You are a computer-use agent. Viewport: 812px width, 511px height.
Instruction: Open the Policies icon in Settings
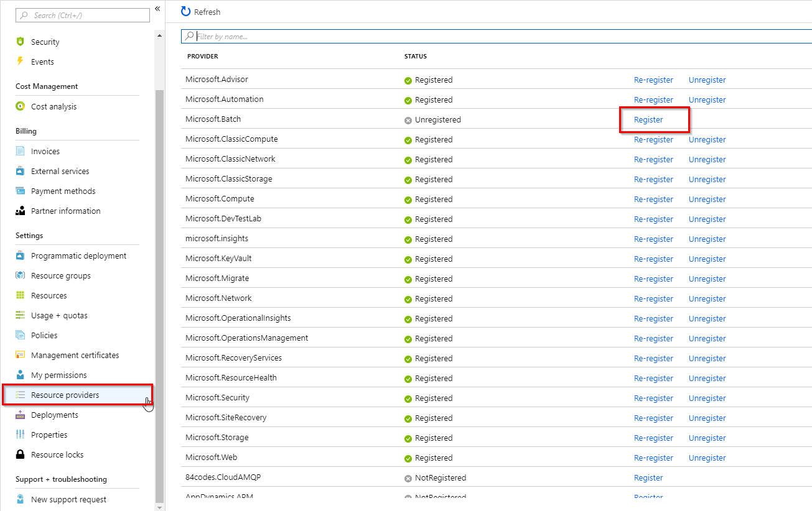[20, 335]
